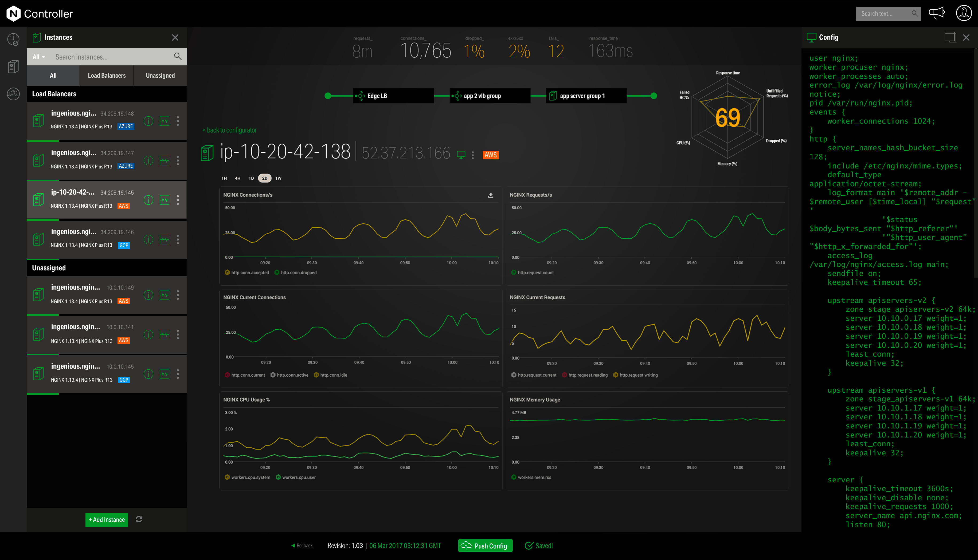Open the options menu beside 52.37.213.166
The width and height of the screenshot is (978, 560).
coord(473,155)
